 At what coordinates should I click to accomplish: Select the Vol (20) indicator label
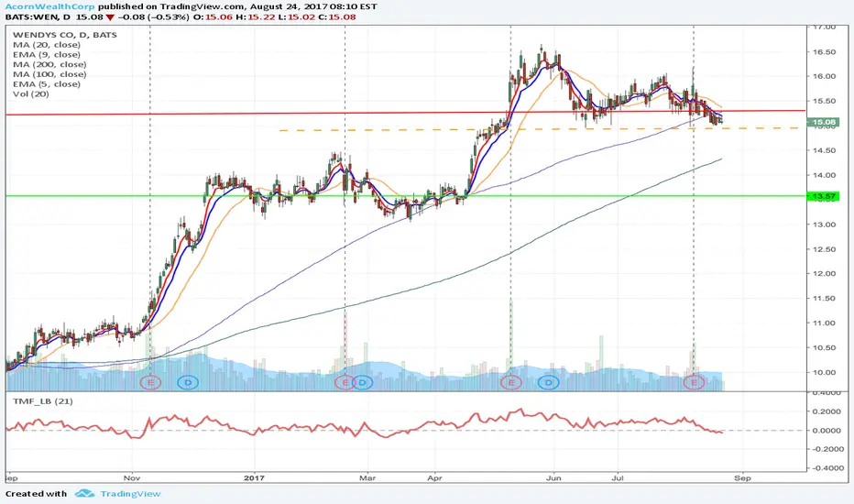30,93
